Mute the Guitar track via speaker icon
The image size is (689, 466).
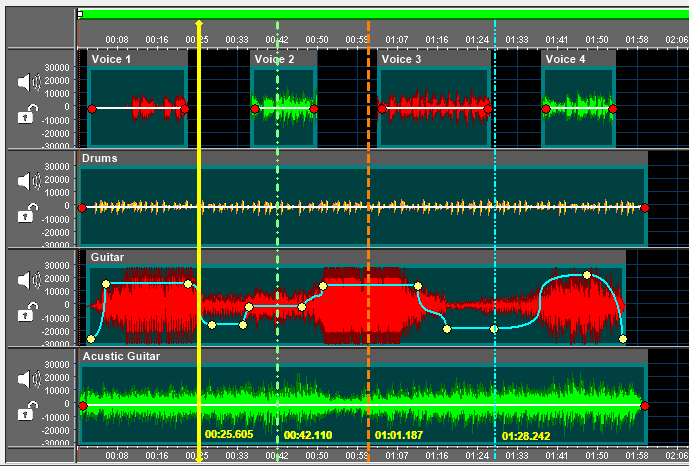(30, 280)
